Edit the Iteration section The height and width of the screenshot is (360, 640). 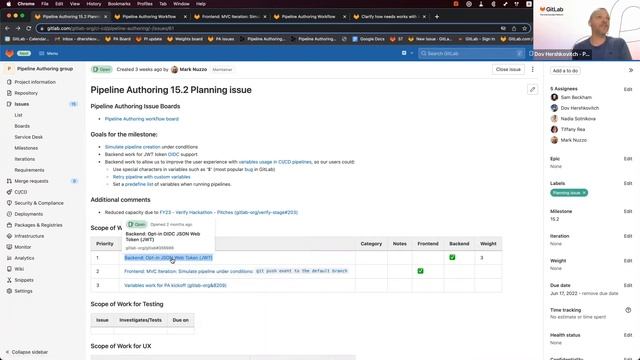tap(628, 236)
